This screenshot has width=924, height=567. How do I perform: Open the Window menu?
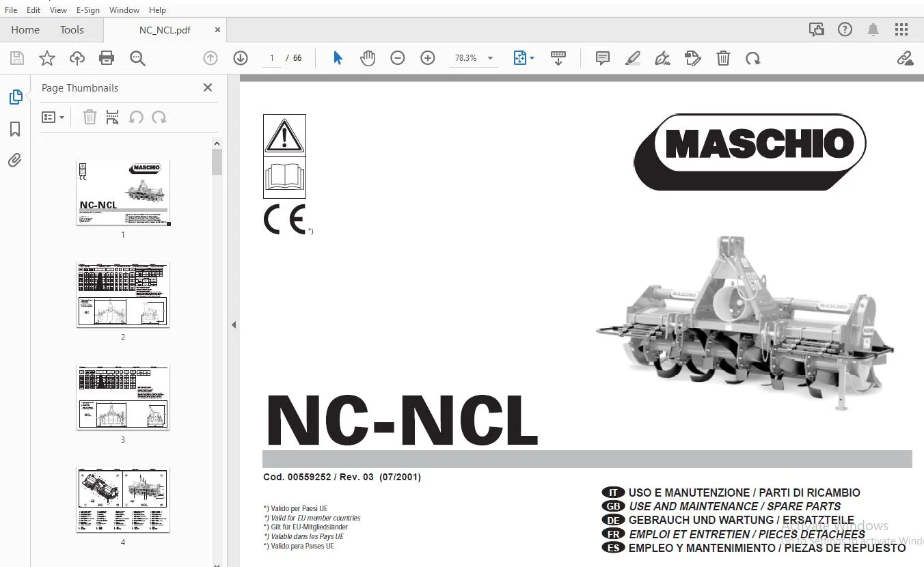click(124, 10)
